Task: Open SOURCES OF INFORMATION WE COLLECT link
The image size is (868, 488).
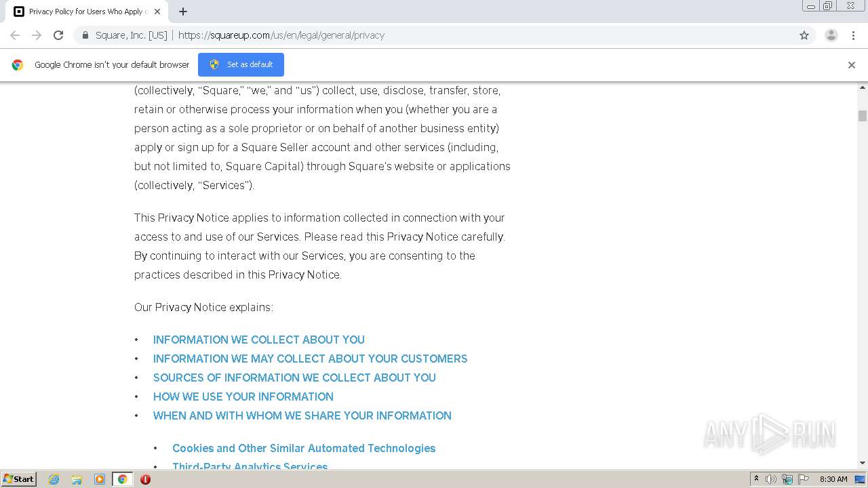Action: [294, 378]
